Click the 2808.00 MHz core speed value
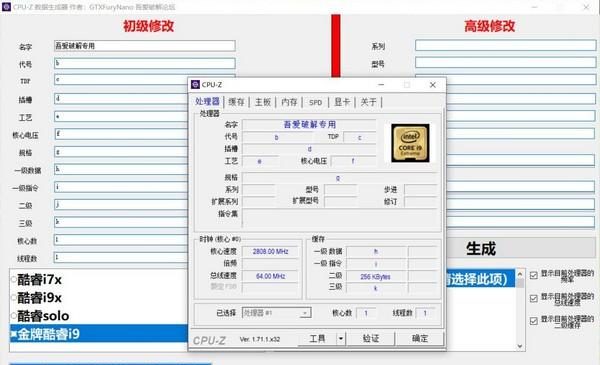This screenshot has width=600, height=365. tap(270, 251)
